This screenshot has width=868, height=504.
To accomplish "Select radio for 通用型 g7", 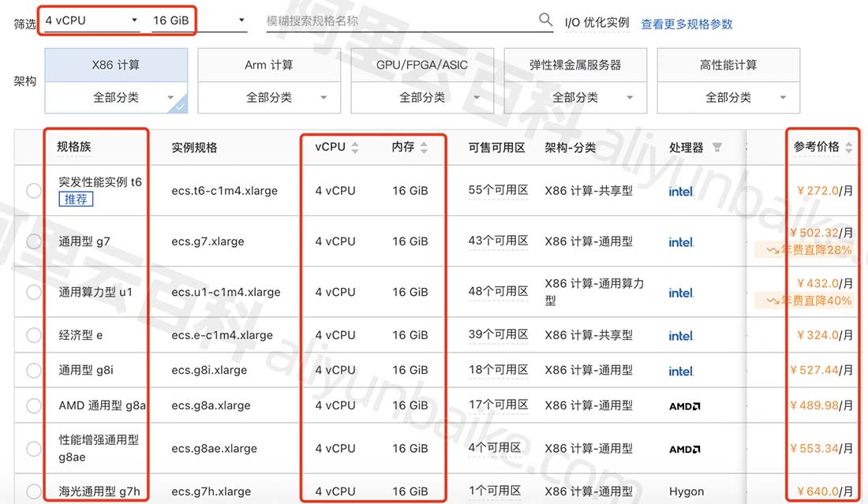I will [x=34, y=241].
